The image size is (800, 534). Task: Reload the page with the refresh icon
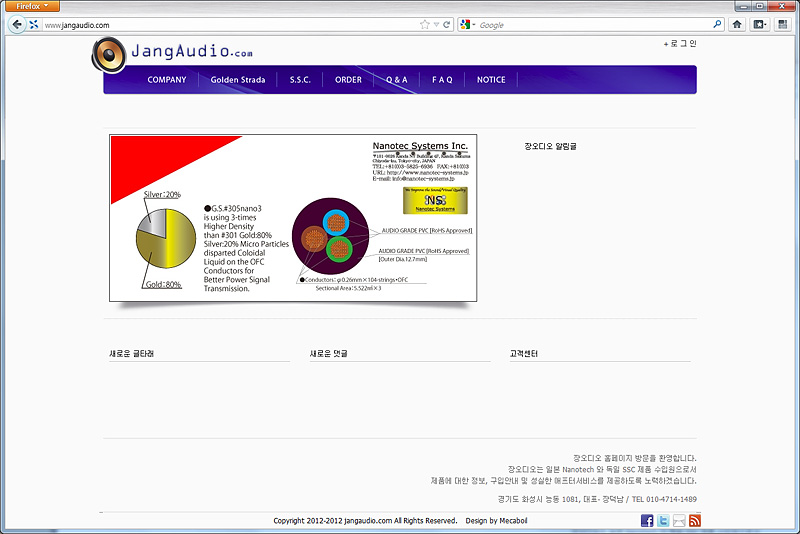[x=446, y=24]
